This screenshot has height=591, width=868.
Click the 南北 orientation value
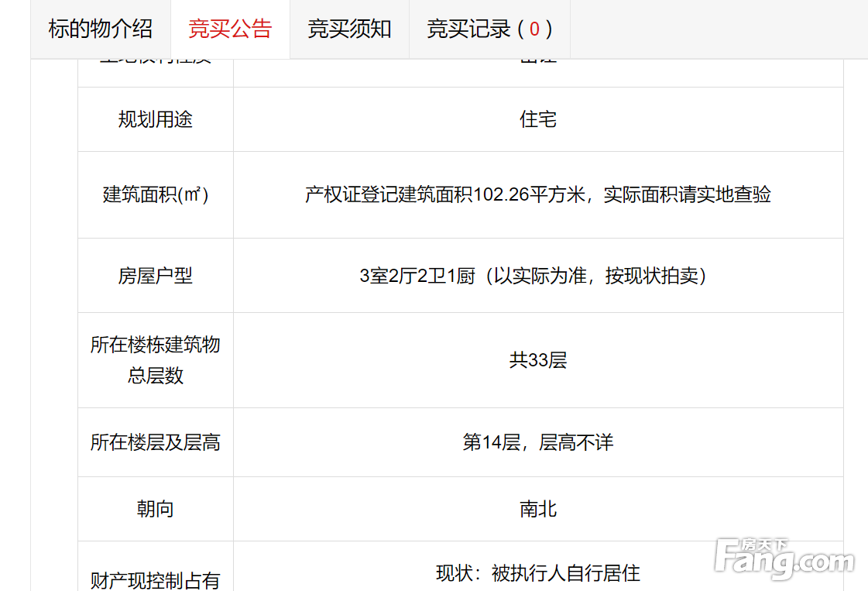pos(538,509)
